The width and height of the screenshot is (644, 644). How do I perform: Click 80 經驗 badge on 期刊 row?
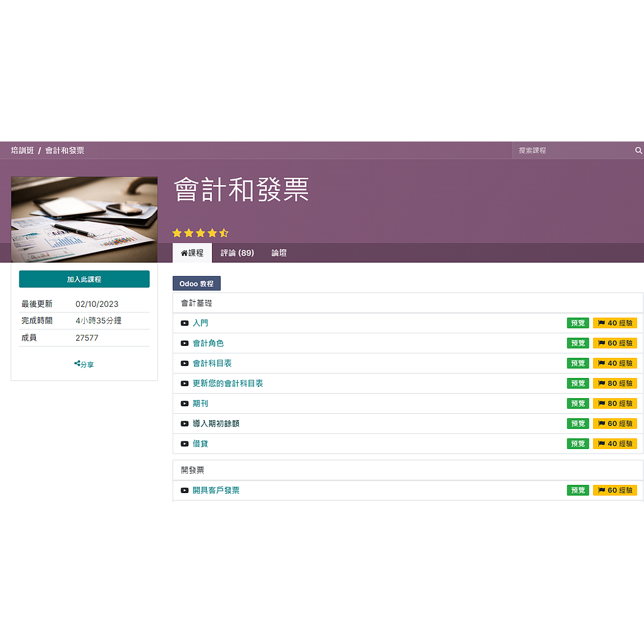point(615,404)
